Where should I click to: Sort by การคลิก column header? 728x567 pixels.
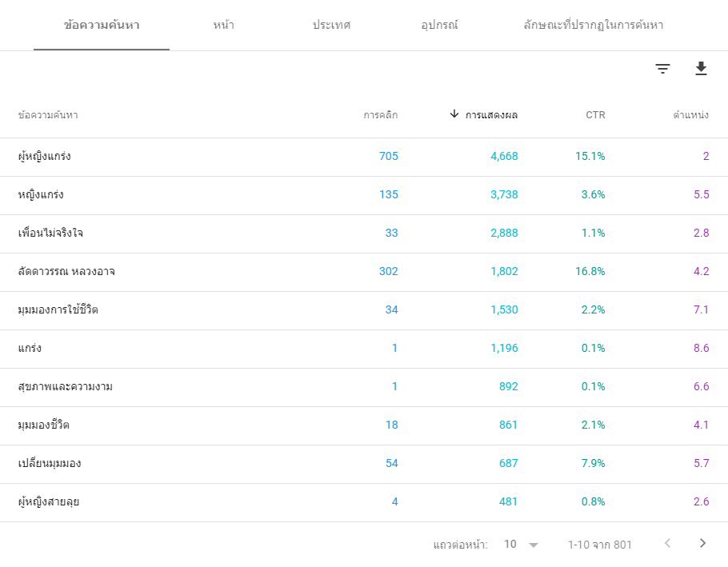pos(380,115)
